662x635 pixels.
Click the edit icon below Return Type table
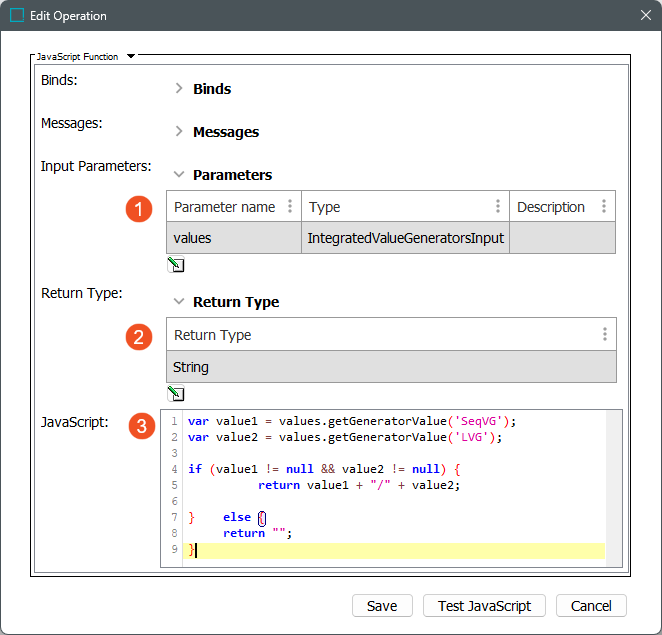pyautogui.click(x=176, y=394)
